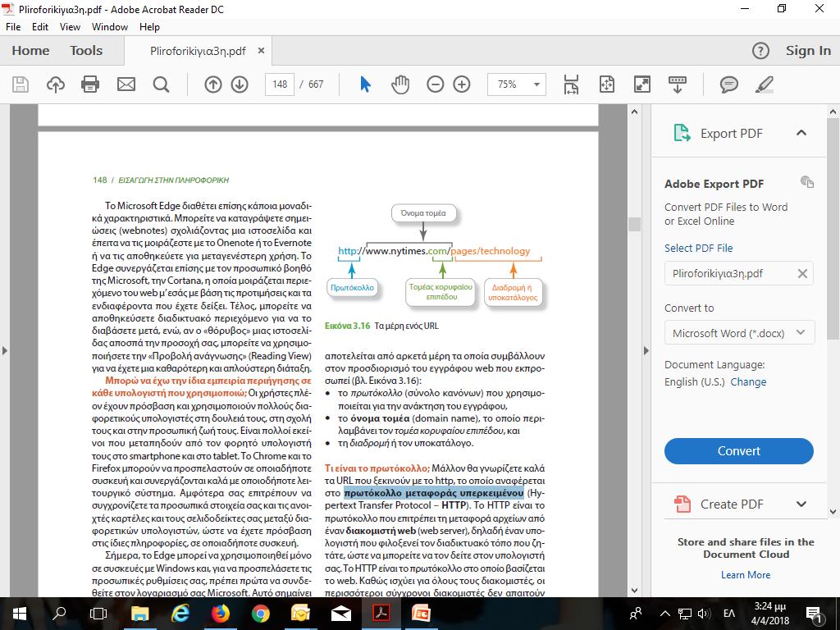Zoom out with minus icon
The height and width of the screenshot is (630, 840).
pos(435,84)
